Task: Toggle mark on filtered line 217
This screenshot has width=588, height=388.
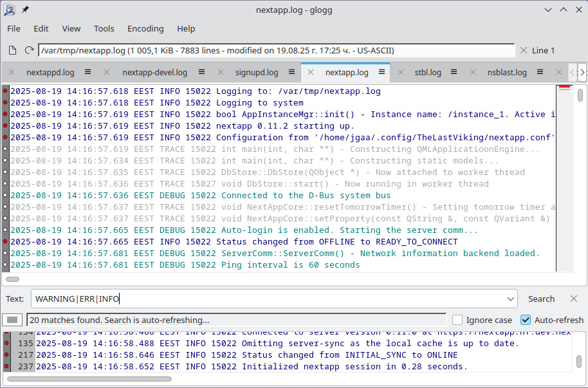Action: (x=6, y=355)
